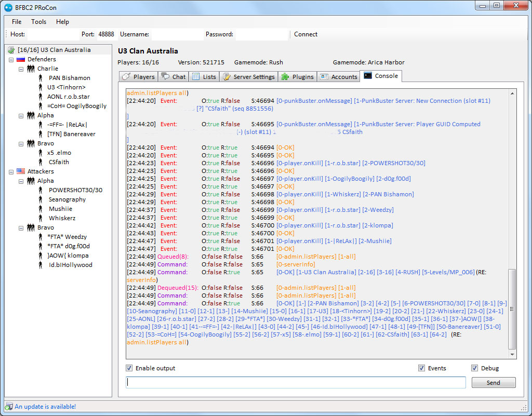Click the soldier icon beside =CoH= OogilyBoogily

tap(41, 106)
